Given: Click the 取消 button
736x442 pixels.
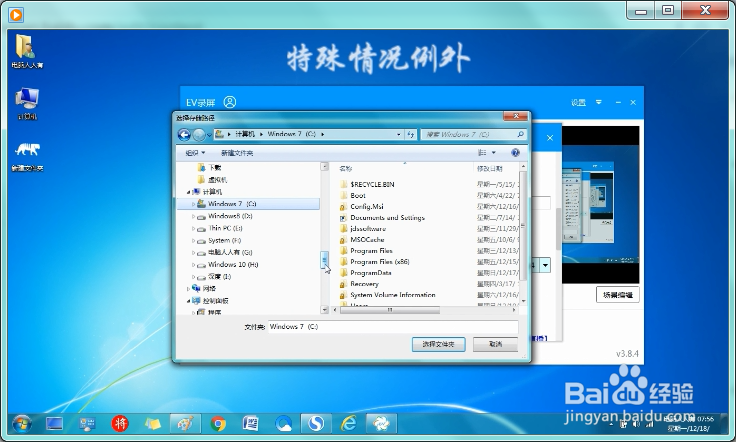Looking at the screenshot, I should [495, 344].
